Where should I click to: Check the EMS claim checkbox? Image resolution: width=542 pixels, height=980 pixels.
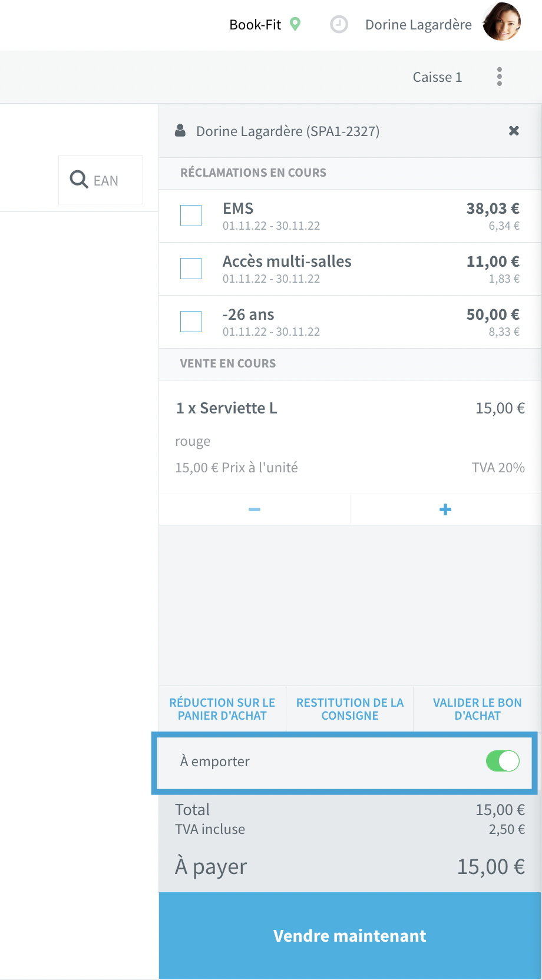click(191, 216)
